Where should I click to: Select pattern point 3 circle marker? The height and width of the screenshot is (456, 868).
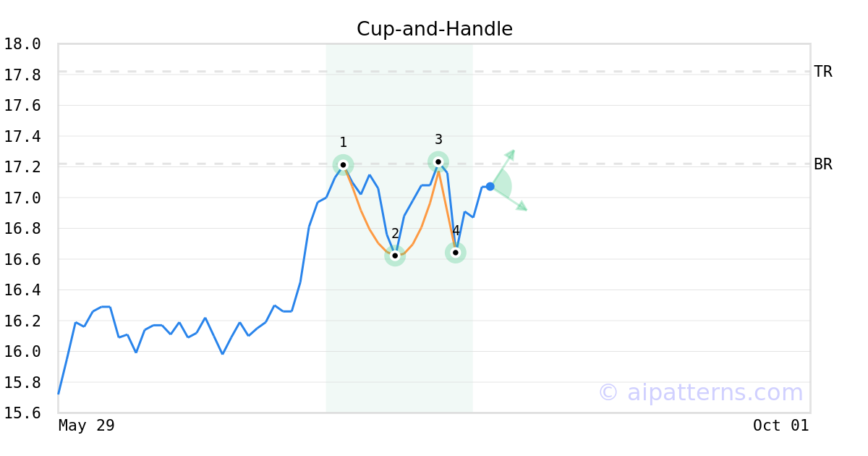(438, 162)
